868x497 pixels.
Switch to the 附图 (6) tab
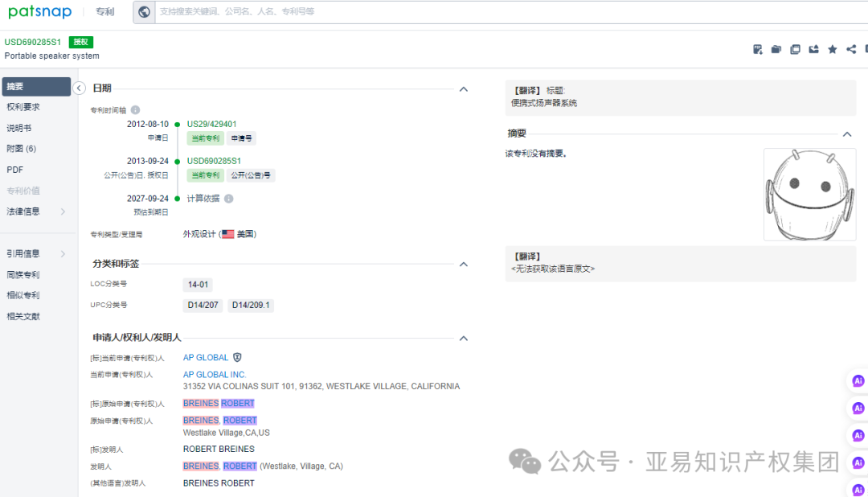click(x=22, y=148)
